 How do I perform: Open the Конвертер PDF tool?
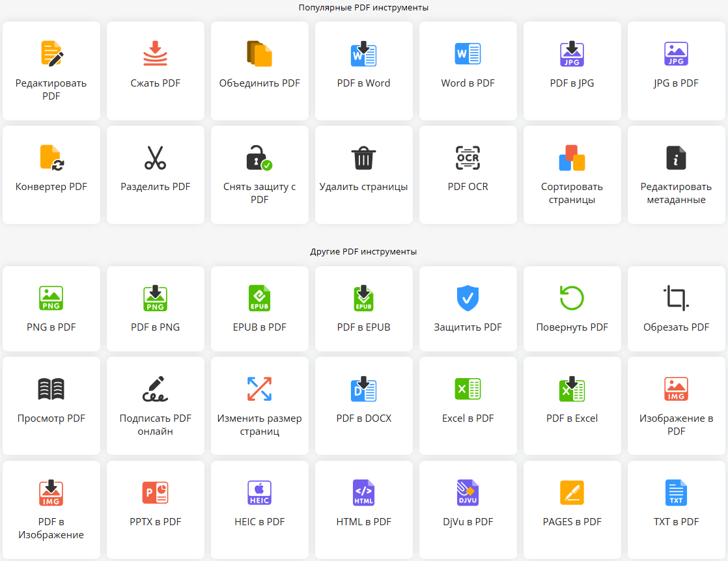click(x=51, y=157)
